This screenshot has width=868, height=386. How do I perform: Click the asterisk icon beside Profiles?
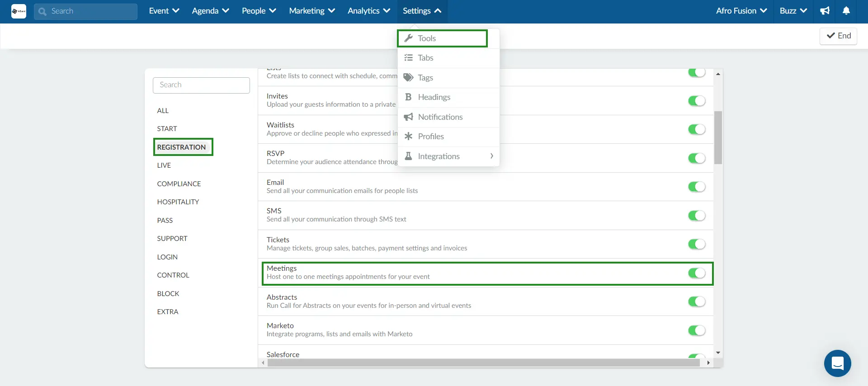point(409,137)
